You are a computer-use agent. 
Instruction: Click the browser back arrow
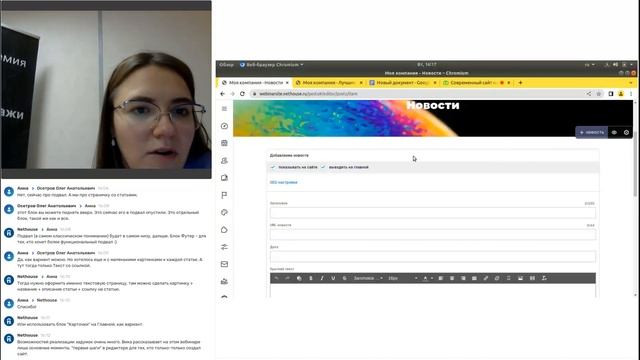pyautogui.click(x=222, y=93)
